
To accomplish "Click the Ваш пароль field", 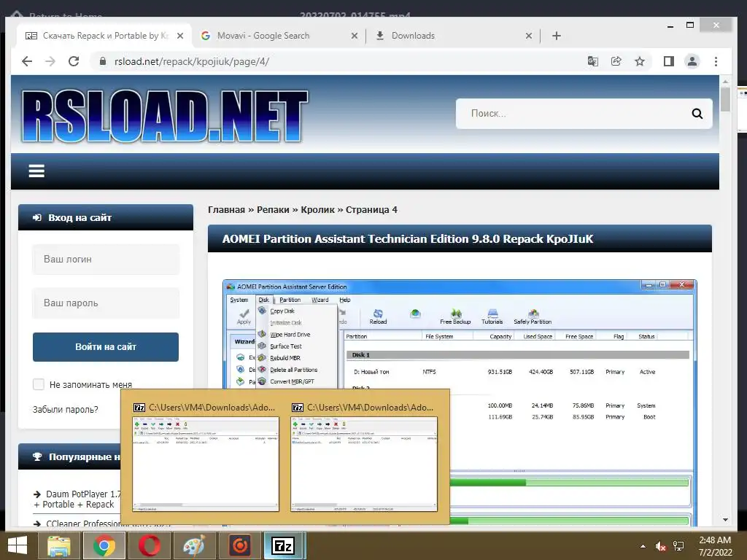I will (106, 303).
